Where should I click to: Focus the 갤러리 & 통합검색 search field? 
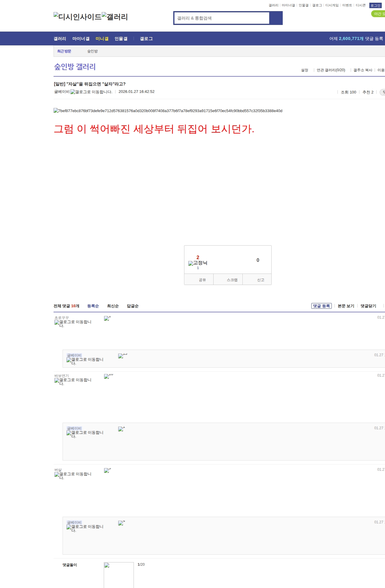coord(222,18)
